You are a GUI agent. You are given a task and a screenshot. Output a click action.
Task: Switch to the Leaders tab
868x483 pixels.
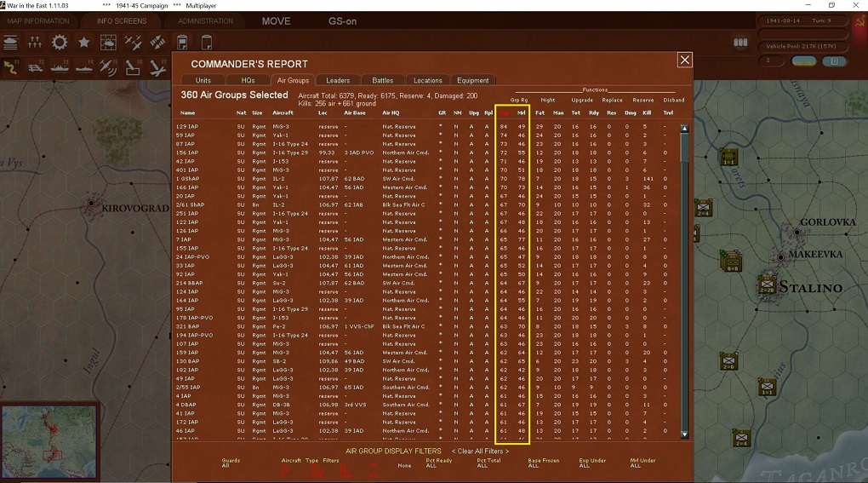click(338, 80)
